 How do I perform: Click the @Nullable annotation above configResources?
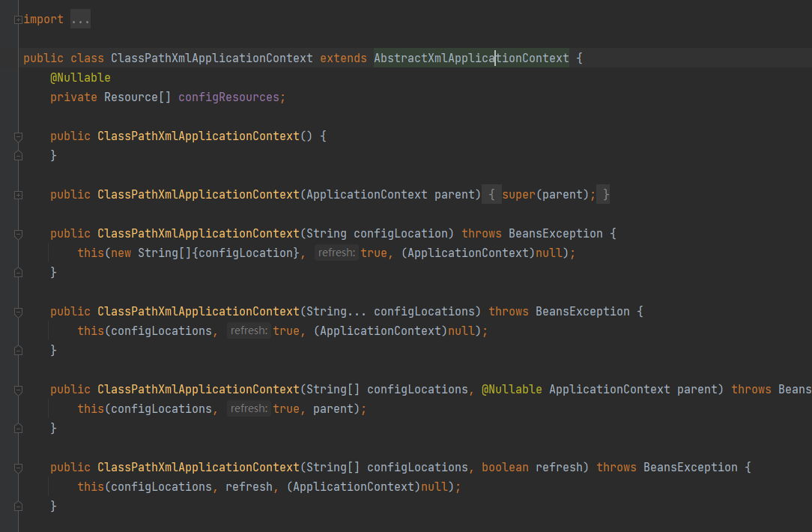click(x=80, y=78)
